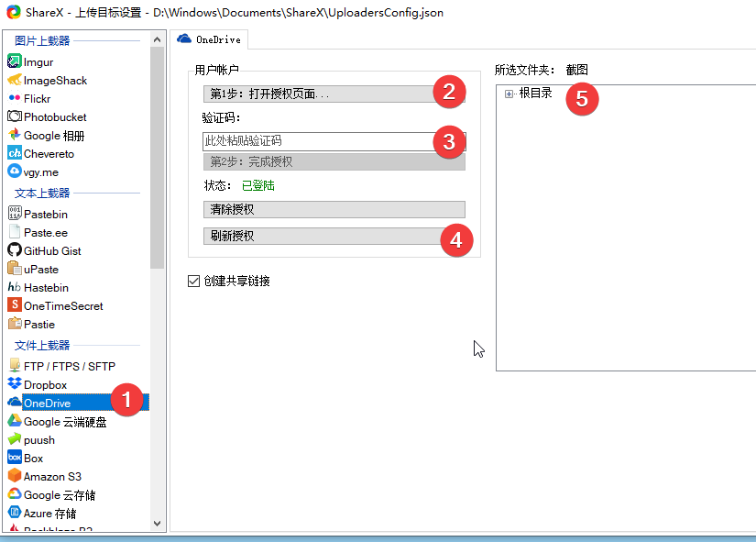Select puush file uploader
This screenshot has height=542, width=756.
pos(39,440)
